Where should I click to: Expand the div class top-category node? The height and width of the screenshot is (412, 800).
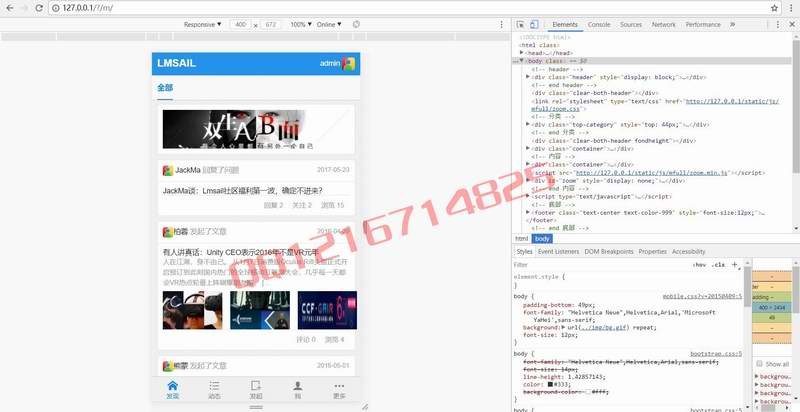click(528, 124)
